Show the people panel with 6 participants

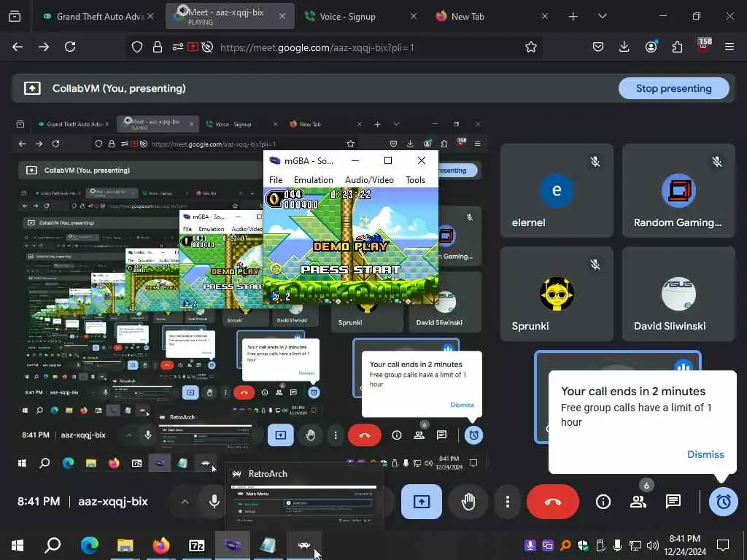pos(638,502)
